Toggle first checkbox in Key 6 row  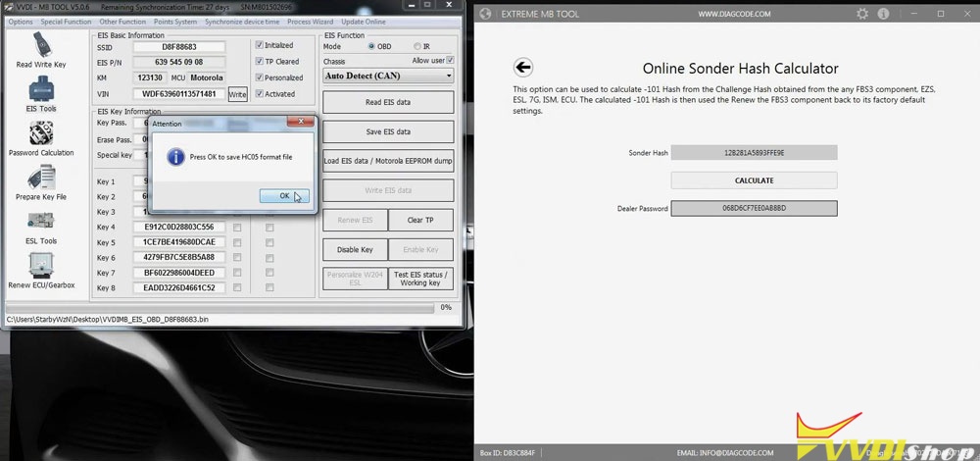coord(237,258)
